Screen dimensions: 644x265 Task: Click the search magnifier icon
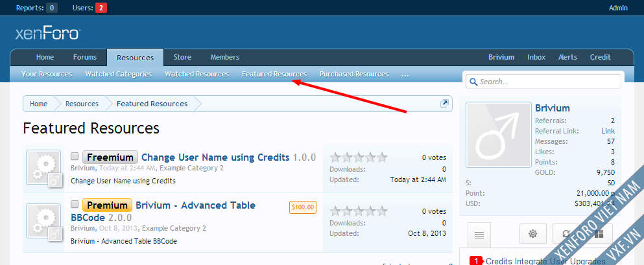point(473,82)
